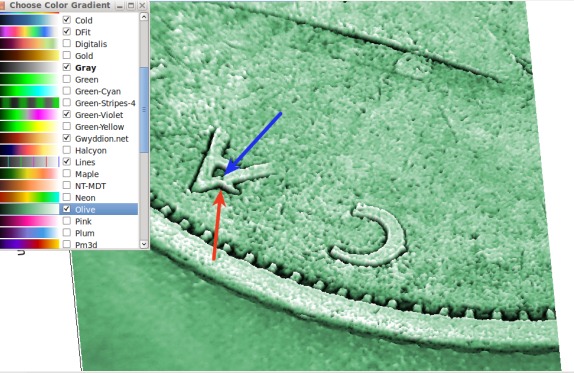Select the Olive gradient swatch
The image size is (574, 373).
click(x=29, y=209)
